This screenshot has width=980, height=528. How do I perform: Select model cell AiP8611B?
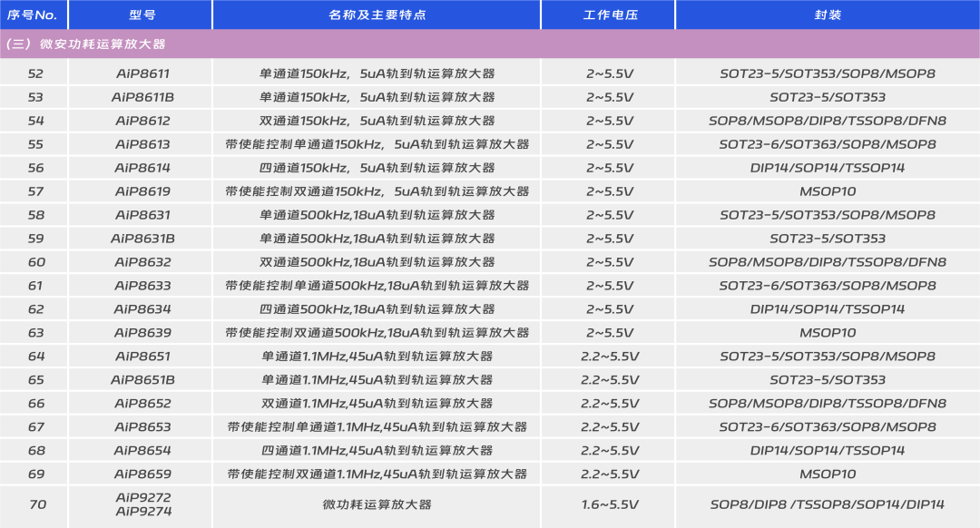(142, 97)
